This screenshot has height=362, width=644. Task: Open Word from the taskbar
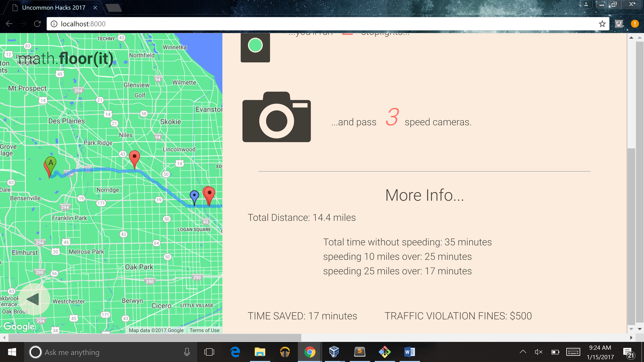coord(410,352)
